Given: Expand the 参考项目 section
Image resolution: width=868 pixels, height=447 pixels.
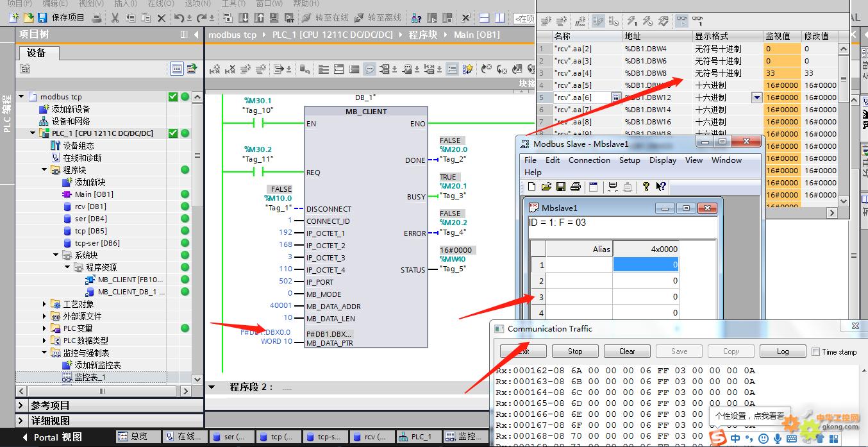Looking at the screenshot, I should pyautogui.click(x=22, y=405).
